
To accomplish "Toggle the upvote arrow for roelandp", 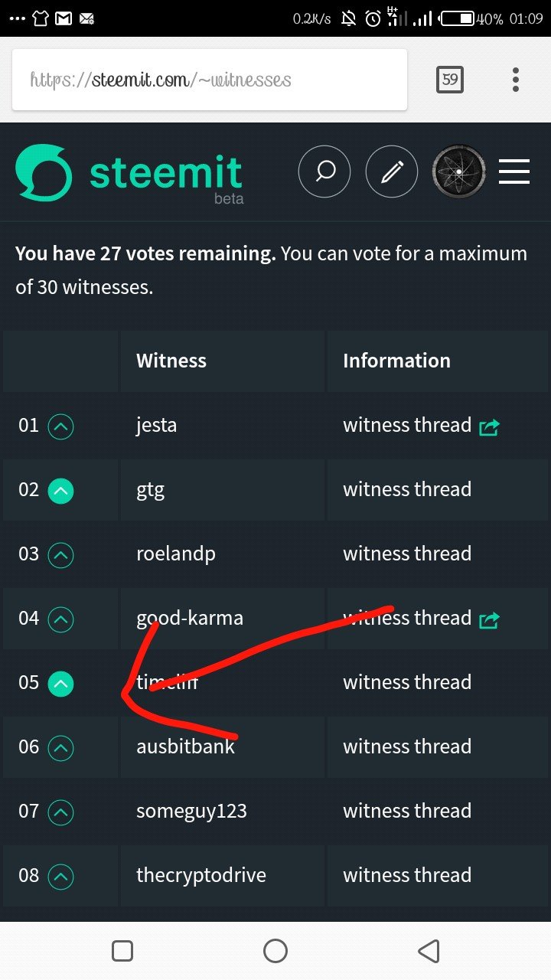I will 60,555.
